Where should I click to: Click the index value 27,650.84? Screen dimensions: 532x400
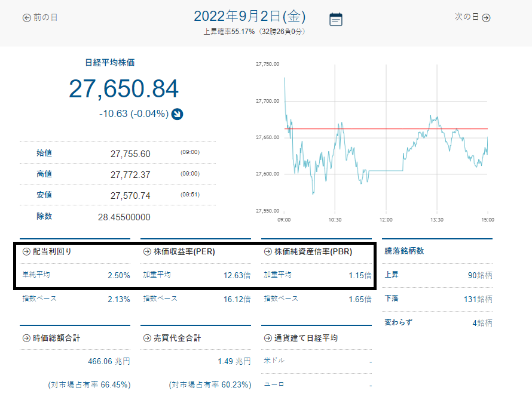(124, 89)
